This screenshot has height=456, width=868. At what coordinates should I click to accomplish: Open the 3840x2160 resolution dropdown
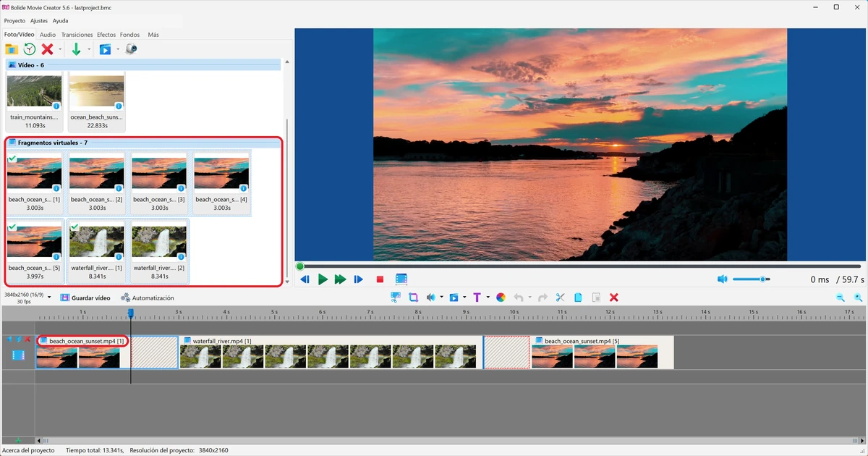pyautogui.click(x=49, y=297)
